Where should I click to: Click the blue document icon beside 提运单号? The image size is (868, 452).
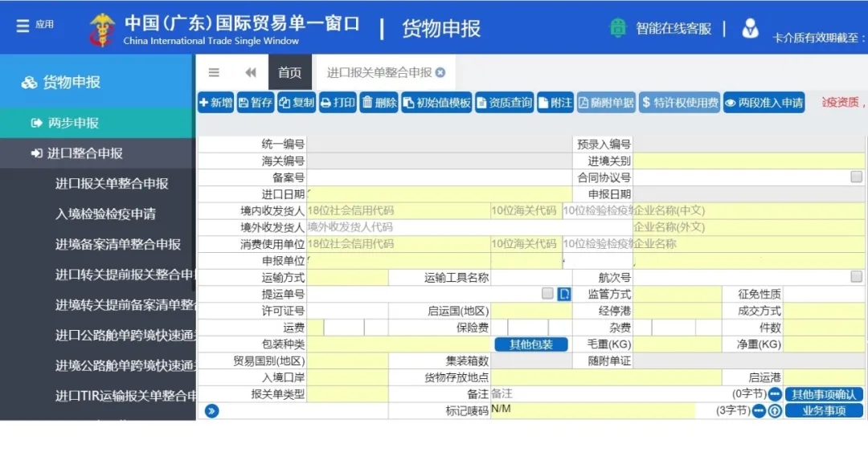565,294
